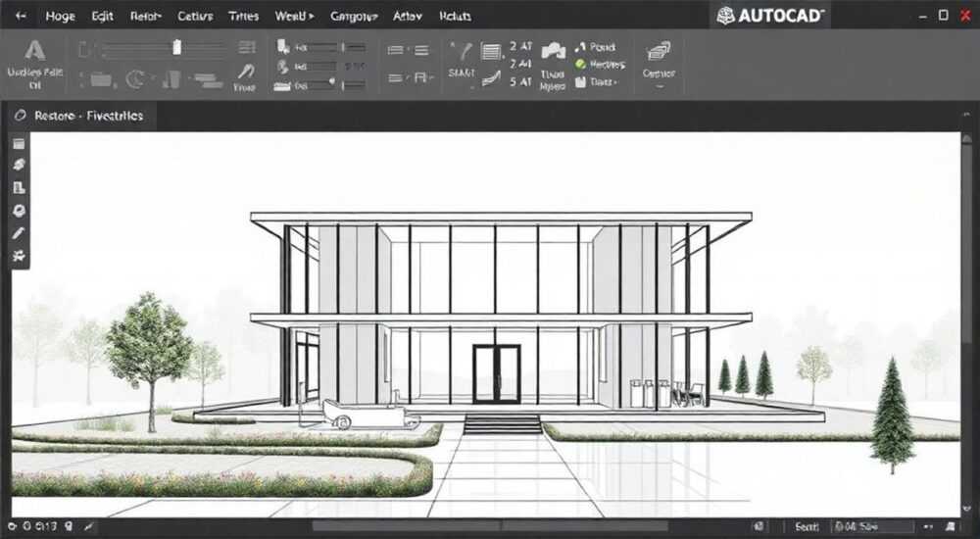This screenshot has height=539, width=980.
Task: Open the Hoge menu
Action: (61, 17)
